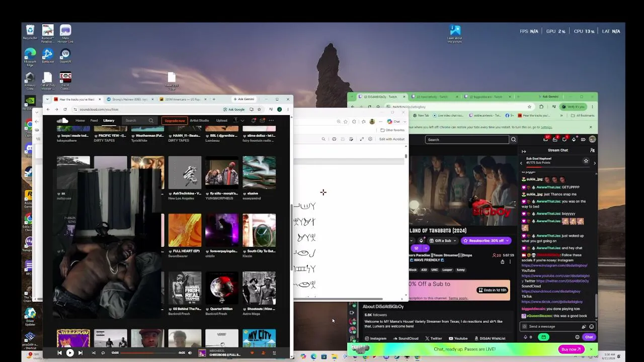This screenshot has width=644, height=362.
Task: Mute SoundCloud player volume
Action: [190, 353]
